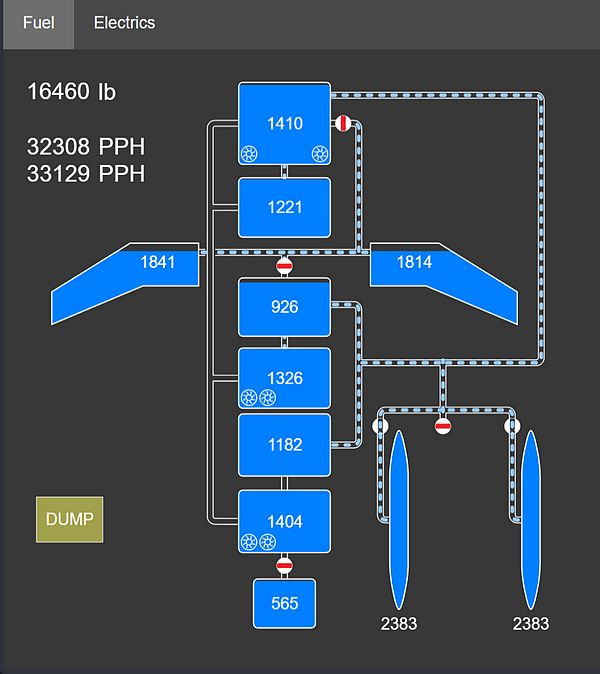This screenshot has width=600, height=674.
Task: Toggle left external tank valve circle
Action: [x=380, y=426]
